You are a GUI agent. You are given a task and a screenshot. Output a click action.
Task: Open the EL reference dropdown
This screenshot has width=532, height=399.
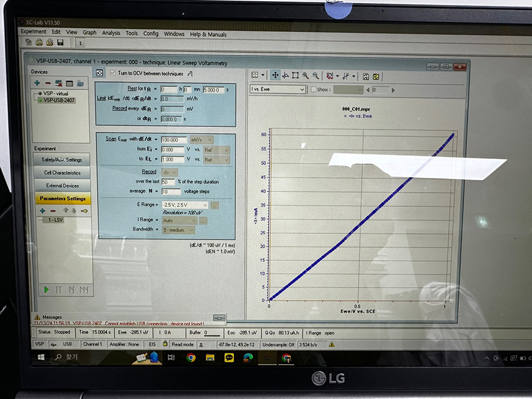tap(216, 159)
